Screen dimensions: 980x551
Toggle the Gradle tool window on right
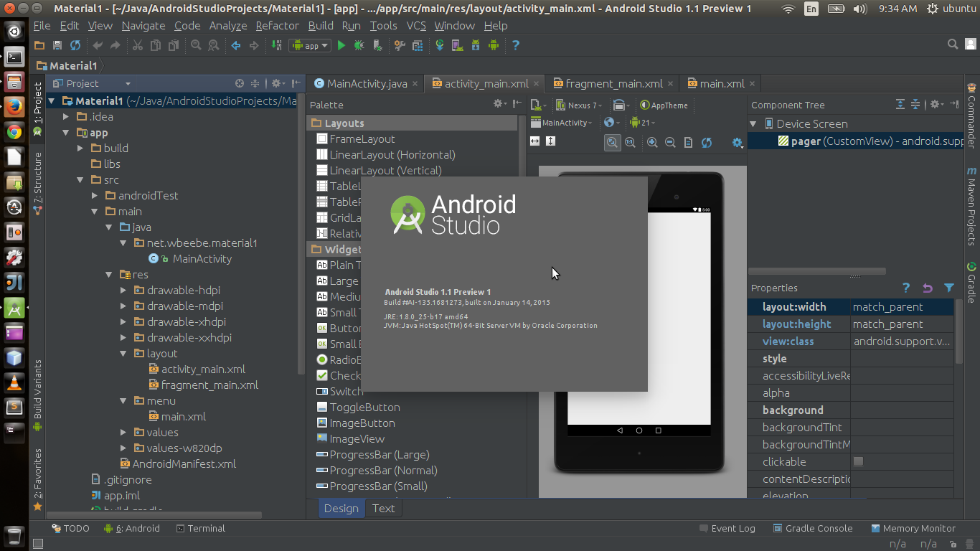point(972,282)
